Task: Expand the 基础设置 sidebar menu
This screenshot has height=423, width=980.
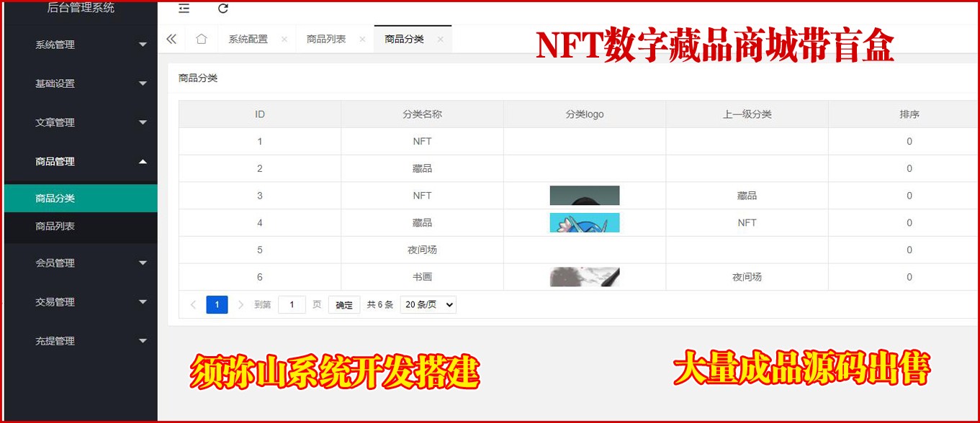Action: point(81,83)
